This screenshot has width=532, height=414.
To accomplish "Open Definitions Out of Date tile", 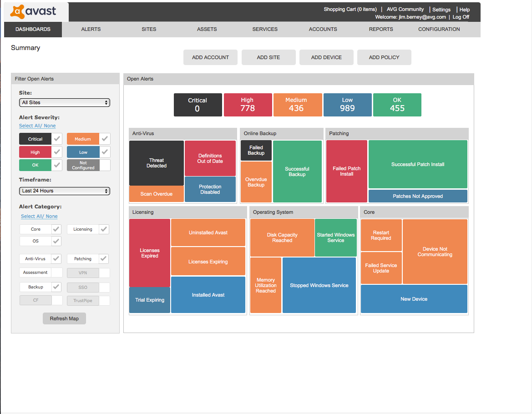I will pyautogui.click(x=210, y=158).
